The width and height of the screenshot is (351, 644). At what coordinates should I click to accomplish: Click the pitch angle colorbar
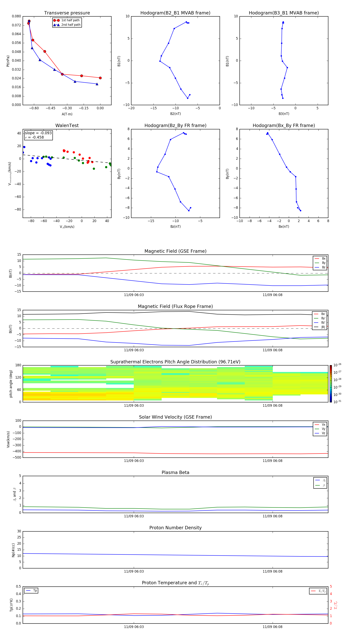331,383
